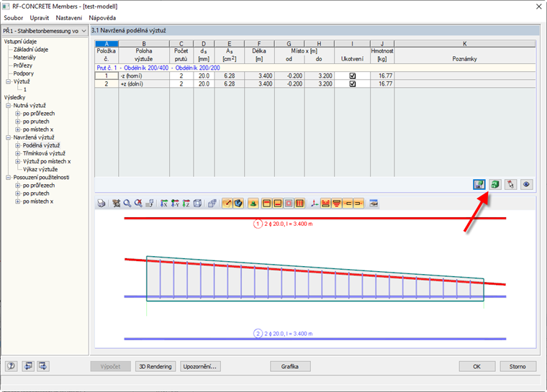Image resolution: width=547 pixels, height=392 pixels.
Task: Click the magnifier with red X icon
Action: [138, 204]
